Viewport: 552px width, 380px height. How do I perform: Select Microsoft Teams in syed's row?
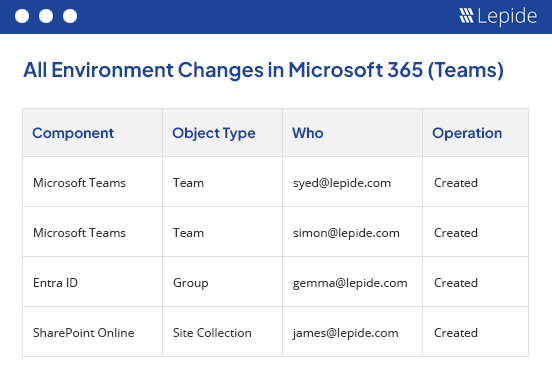click(79, 183)
